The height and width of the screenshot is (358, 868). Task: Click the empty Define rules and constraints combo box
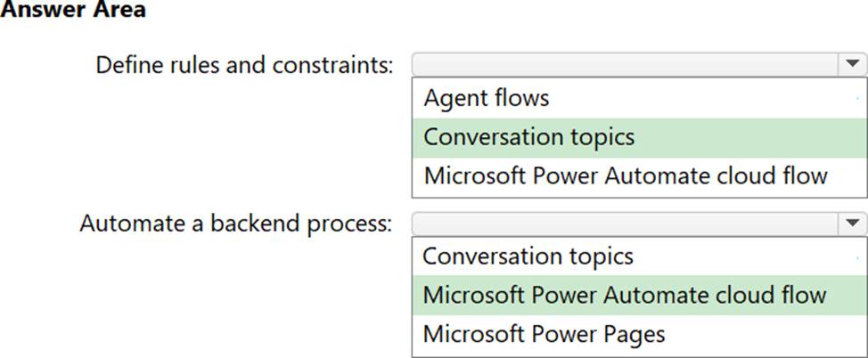[624, 65]
